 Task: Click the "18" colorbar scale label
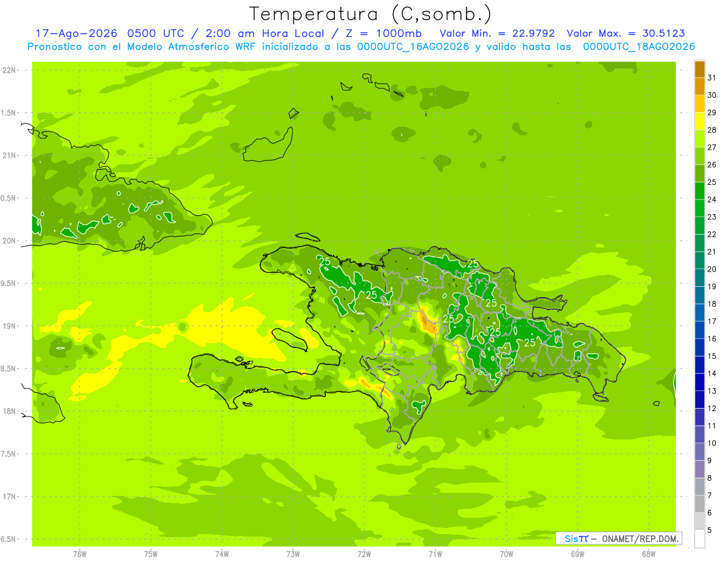pos(712,304)
